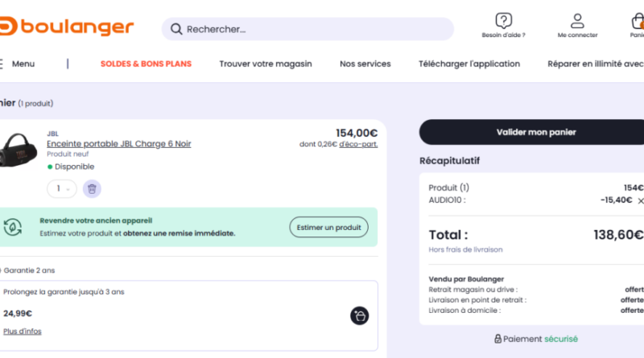The height and width of the screenshot is (358, 644).
Task: Open the Enceinte portable JBL Charge 6 Noir link
Action: click(x=118, y=144)
